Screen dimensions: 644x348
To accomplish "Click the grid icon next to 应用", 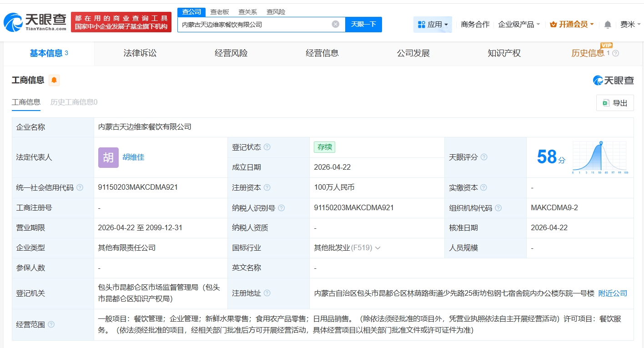I will (x=420, y=24).
